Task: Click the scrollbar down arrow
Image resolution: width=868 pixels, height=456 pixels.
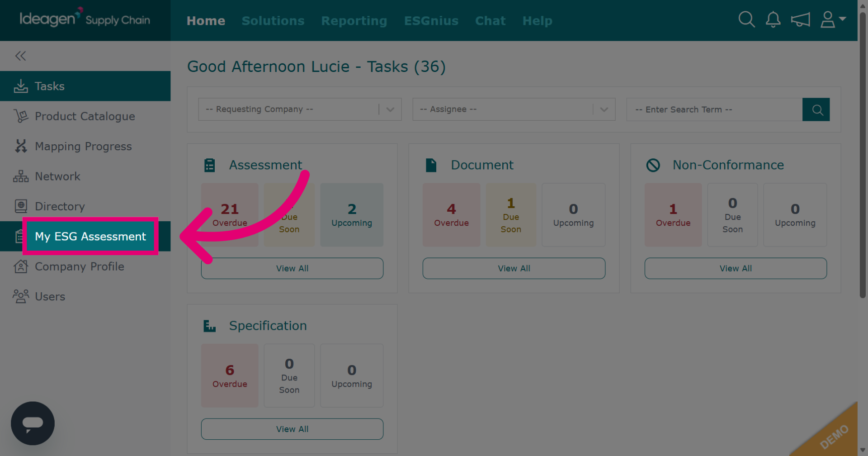Action: pos(863,450)
